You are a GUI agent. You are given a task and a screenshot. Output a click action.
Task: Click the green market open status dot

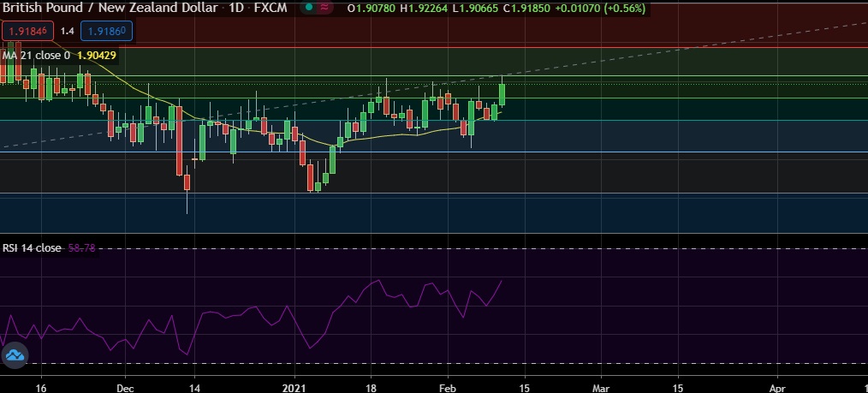pos(308,8)
